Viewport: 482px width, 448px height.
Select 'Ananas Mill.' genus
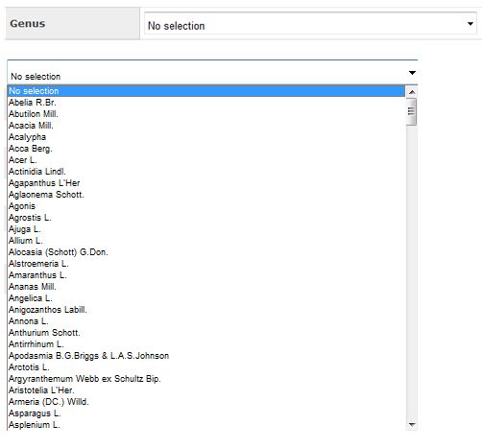tap(206, 287)
